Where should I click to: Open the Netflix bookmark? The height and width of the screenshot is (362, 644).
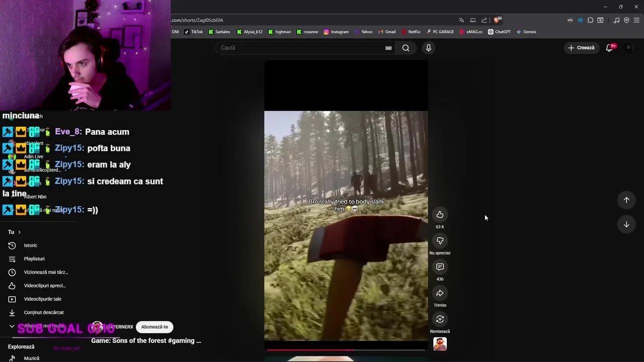411,32
